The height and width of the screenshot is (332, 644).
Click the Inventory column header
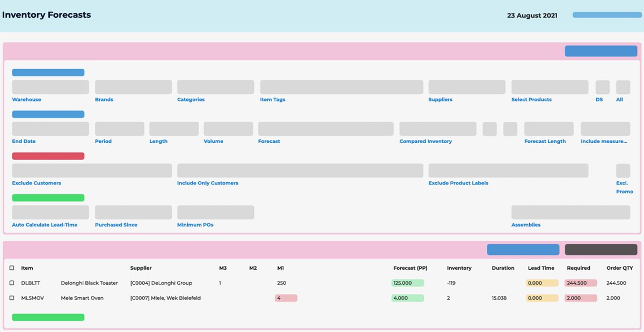459,268
